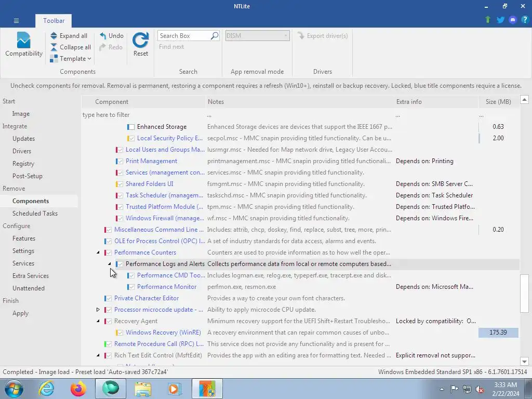Screen dimensions: 532x399
Task: Open File Explorer from taskbar
Action: tap(143, 389)
